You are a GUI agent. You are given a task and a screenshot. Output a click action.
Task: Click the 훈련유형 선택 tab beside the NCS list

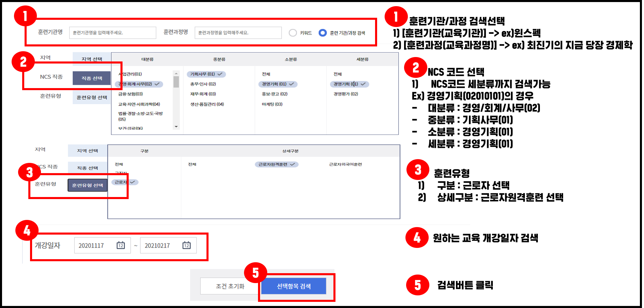click(x=92, y=97)
